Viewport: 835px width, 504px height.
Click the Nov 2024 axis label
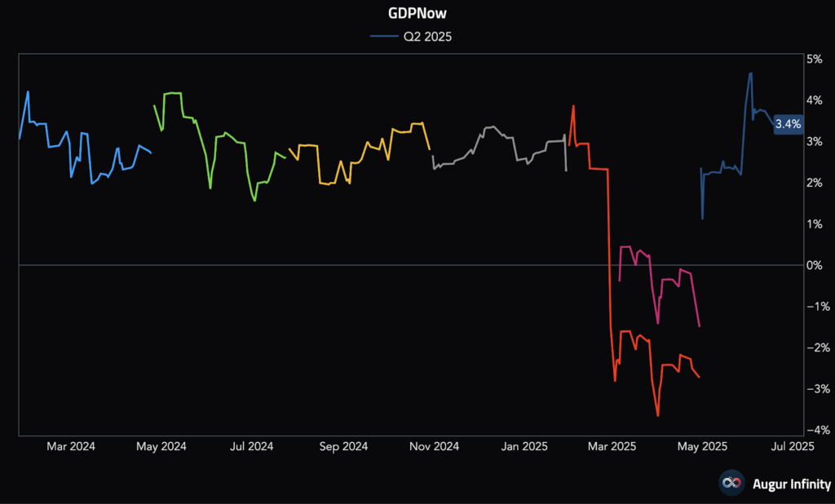(x=434, y=446)
